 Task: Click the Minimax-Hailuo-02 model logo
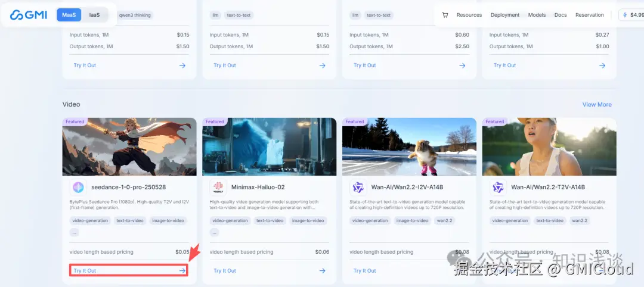(218, 188)
